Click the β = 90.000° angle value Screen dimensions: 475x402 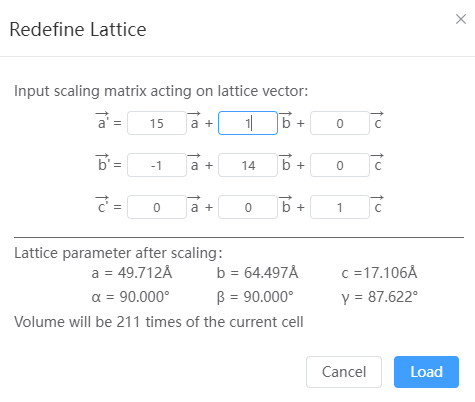point(255,297)
